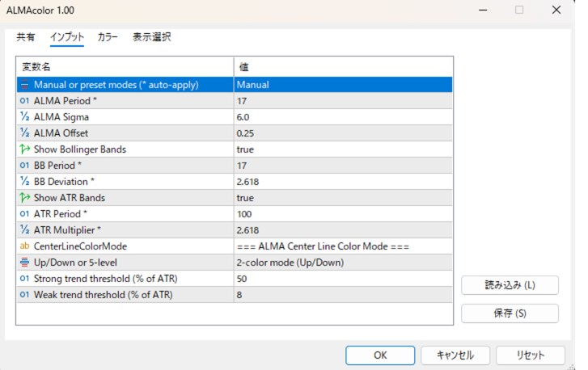The image size is (588, 370).
Task: Toggle Show Bollinger Bands true value
Action: click(x=343, y=149)
